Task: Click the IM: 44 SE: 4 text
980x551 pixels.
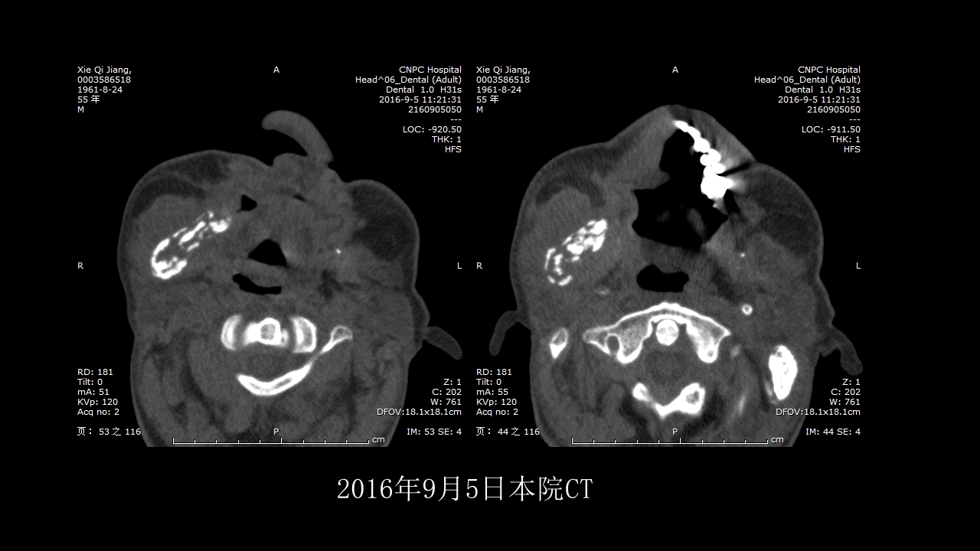Action: [833, 432]
